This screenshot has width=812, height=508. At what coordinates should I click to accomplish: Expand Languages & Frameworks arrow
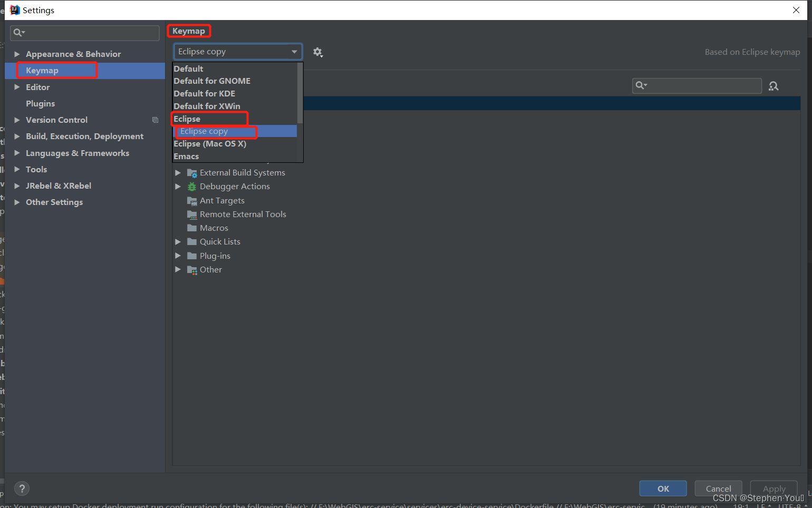click(17, 153)
